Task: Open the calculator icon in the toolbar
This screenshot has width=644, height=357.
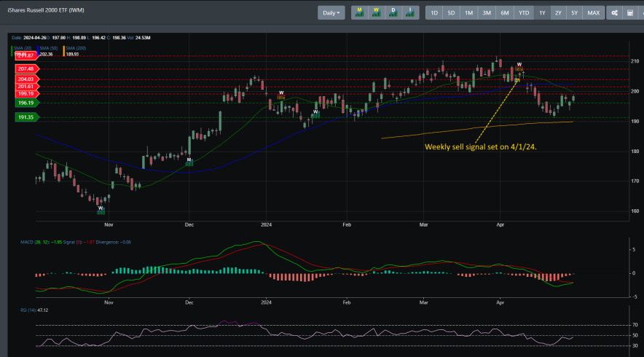Action: coord(630,12)
